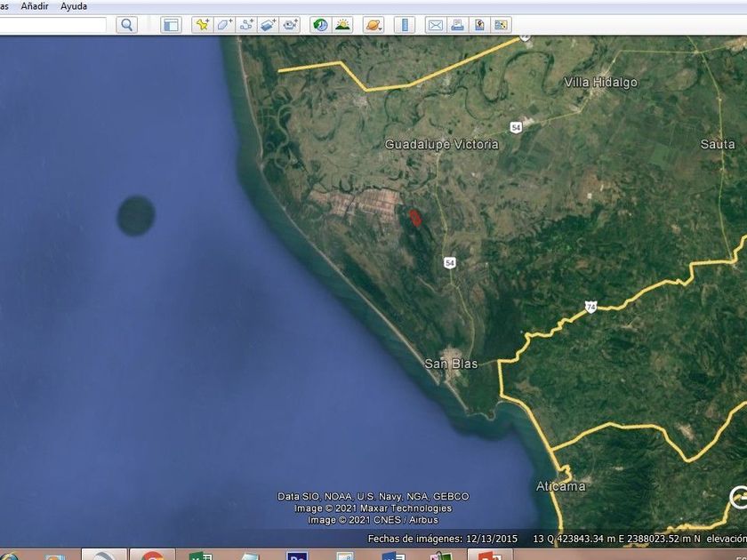Open the Ayuda menu
Screen dimensions: 747x560
pos(74,6)
